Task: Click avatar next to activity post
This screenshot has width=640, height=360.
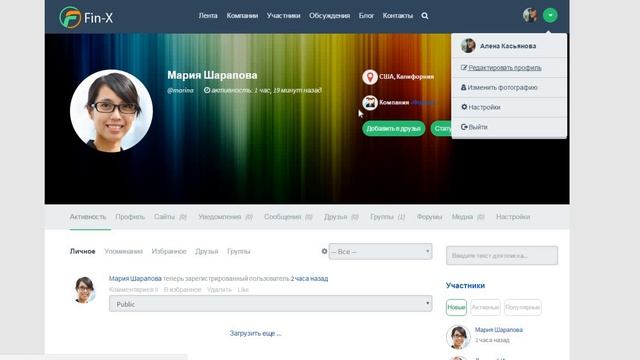Action: [x=84, y=289]
